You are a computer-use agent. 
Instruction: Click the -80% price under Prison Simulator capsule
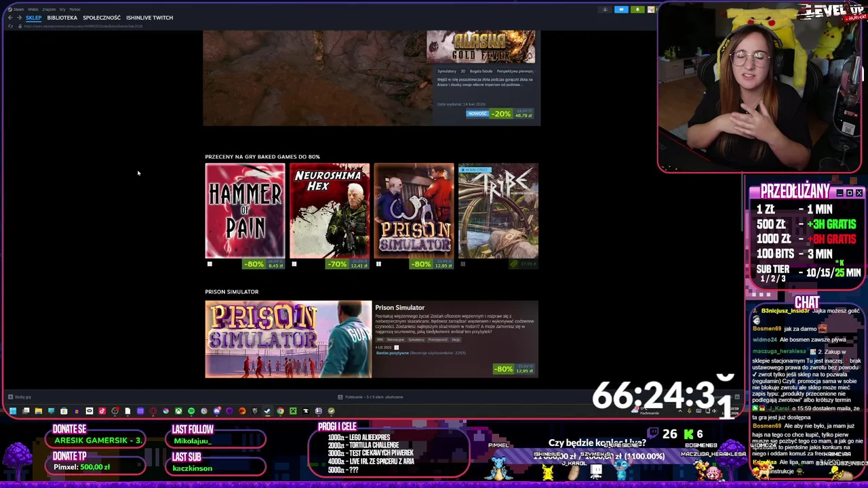[x=432, y=264]
